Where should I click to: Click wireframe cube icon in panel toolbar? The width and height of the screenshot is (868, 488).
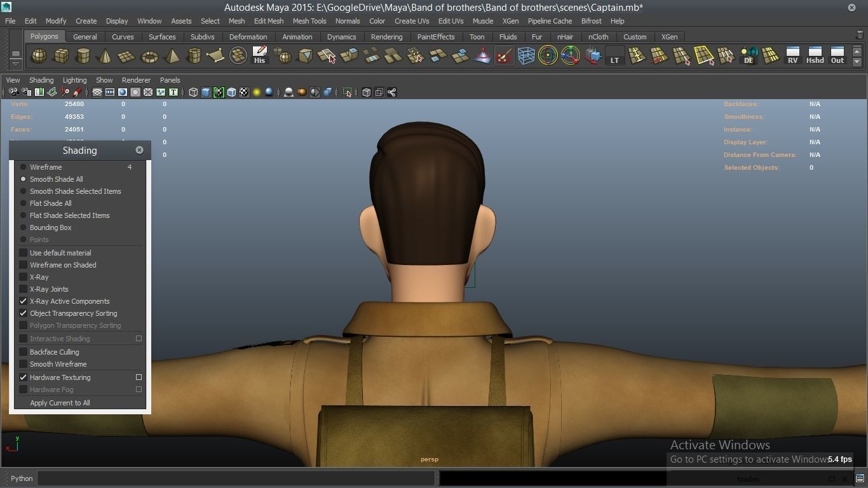pos(193,92)
